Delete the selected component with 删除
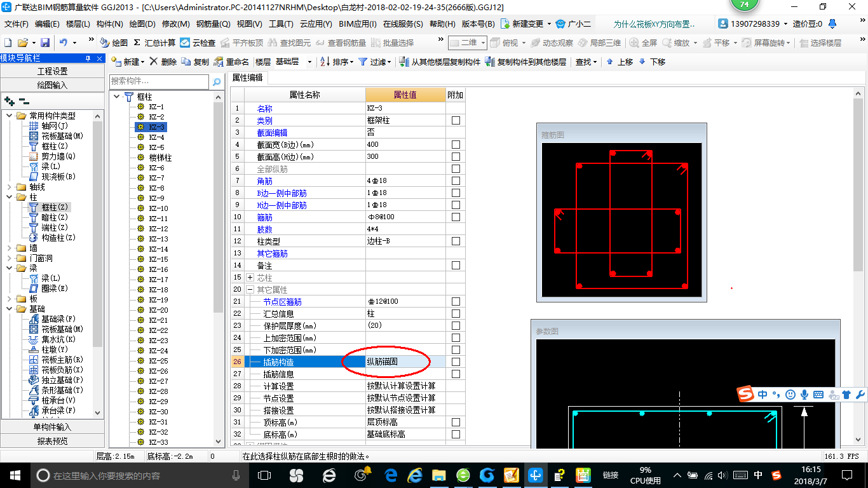 coord(163,62)
